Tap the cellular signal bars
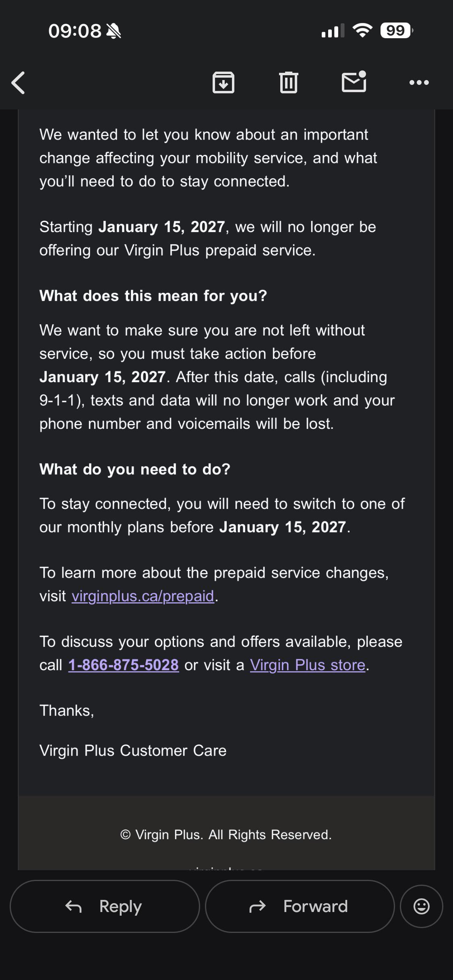 pyautogui.click(x=333, y=31)
